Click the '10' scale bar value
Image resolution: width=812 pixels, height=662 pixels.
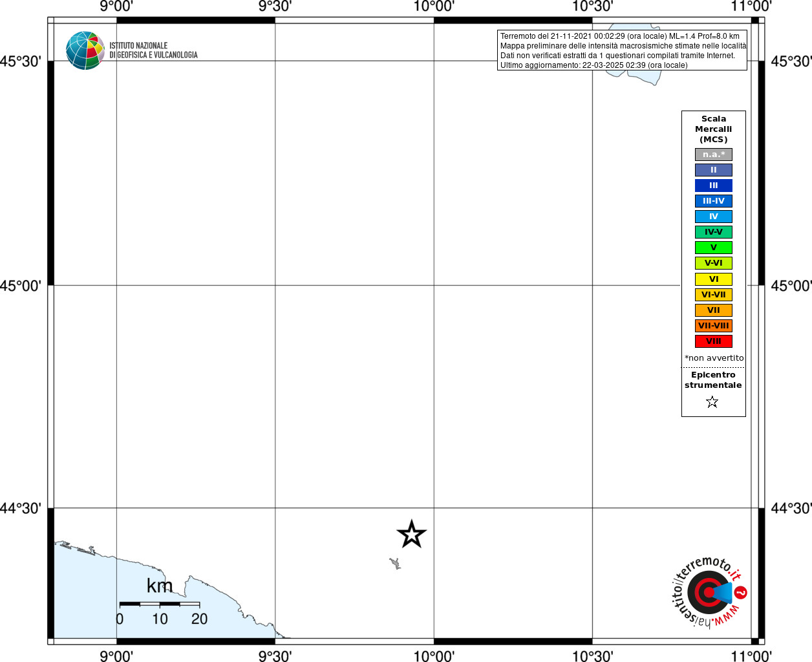160,619
